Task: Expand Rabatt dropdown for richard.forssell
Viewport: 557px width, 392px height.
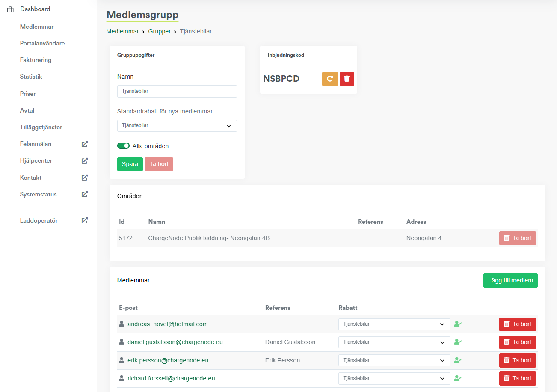Action: point(394,379)
